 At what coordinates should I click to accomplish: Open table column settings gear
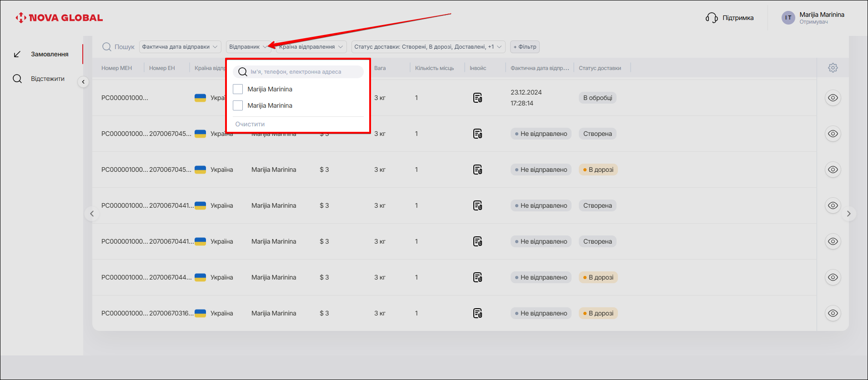tap(833, 68)
